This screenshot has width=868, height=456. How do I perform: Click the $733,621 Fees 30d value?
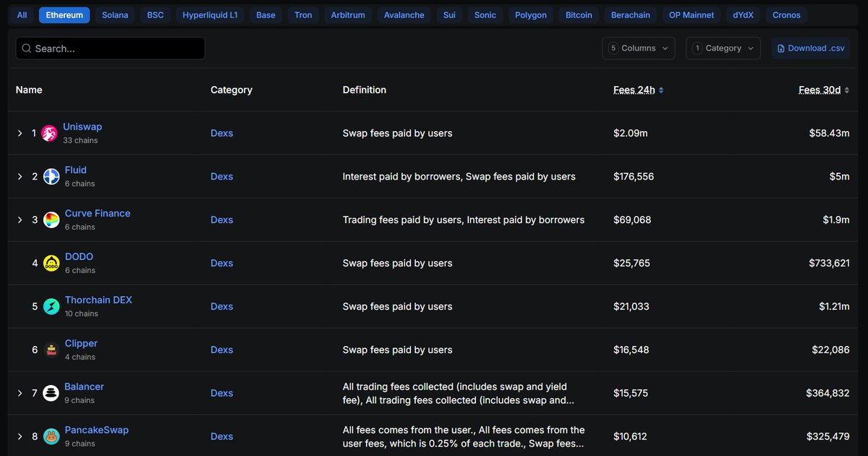[830, 263]
